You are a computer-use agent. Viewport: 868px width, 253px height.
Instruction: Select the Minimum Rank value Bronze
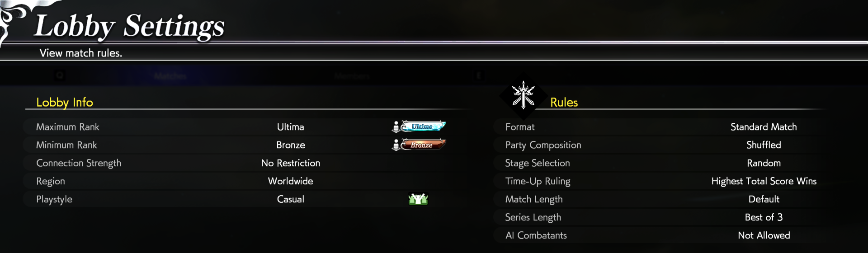(x=291, y=145)
